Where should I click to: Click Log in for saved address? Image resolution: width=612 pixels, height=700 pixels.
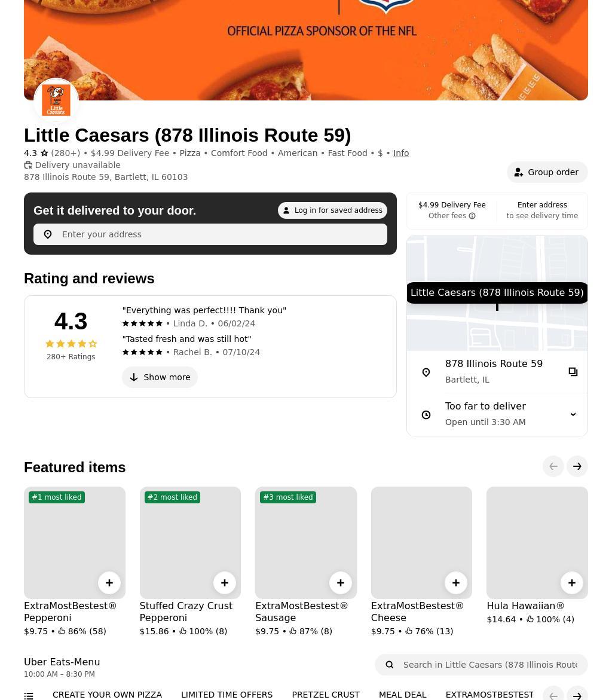332,210
